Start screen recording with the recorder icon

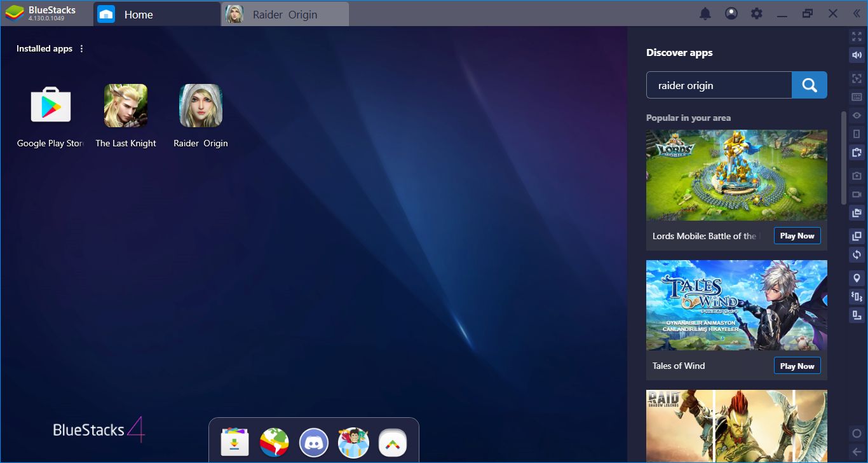pos(856,194)
